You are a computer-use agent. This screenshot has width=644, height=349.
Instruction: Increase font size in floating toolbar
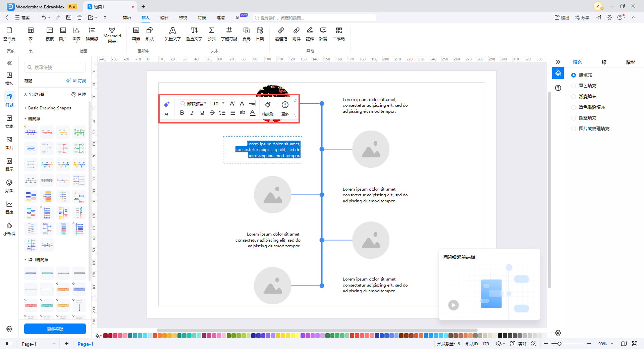coord(232,103)
